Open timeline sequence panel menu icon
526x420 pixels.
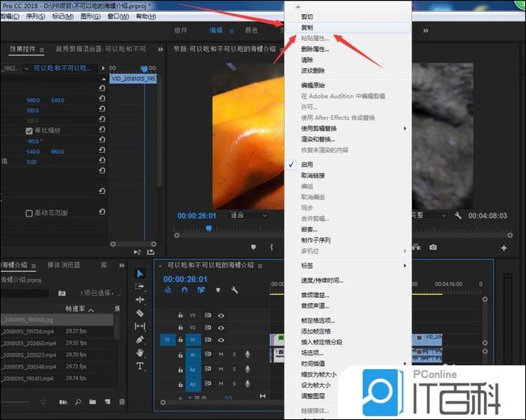coord(260,266)
